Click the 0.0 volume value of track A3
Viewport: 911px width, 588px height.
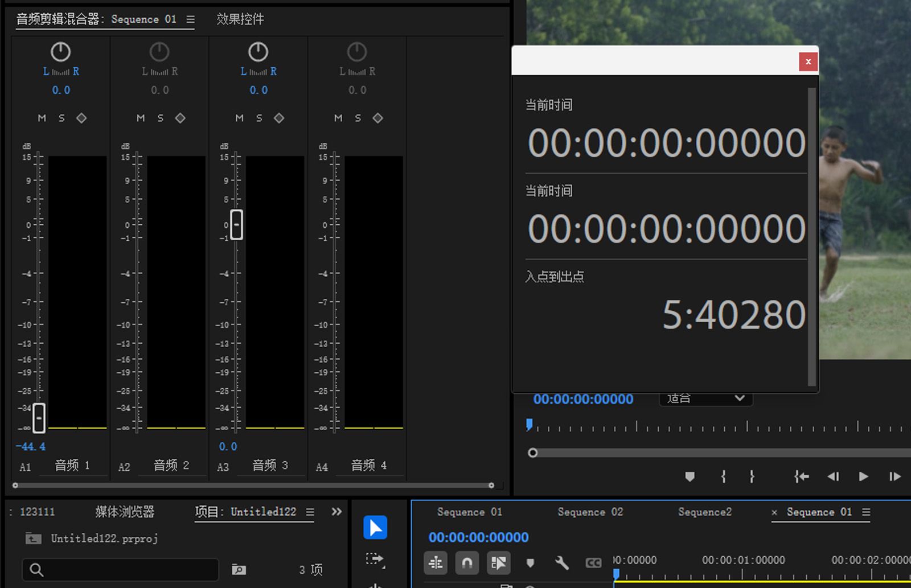click(x=228, y=446)
